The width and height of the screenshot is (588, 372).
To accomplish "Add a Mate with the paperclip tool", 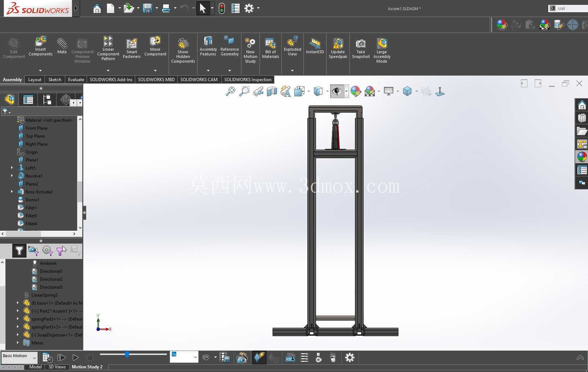I will tap(62, 46).
